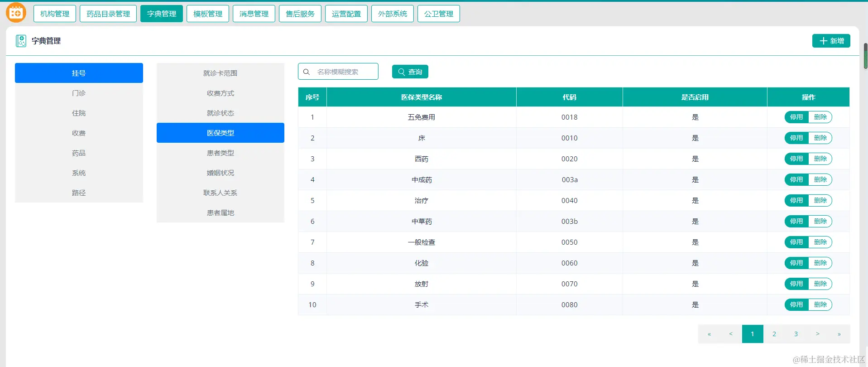The image size is (868, 367).
Task: Go to next page with > button
Action: 818,334
